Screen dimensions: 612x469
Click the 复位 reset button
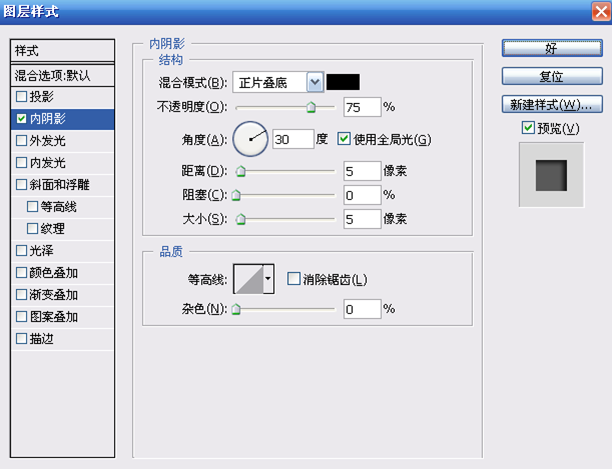550,76
